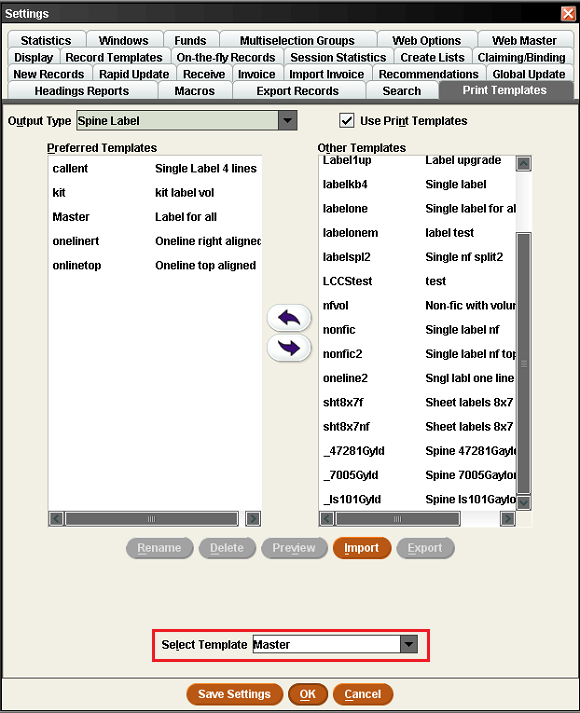Select the _7005Gyld template

click(418, 475)
